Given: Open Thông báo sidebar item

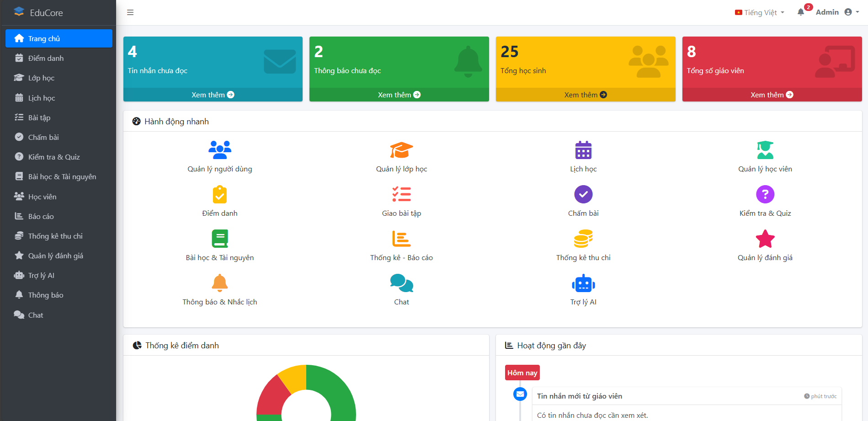Looking at the screenshot, I should coord(59,295).
